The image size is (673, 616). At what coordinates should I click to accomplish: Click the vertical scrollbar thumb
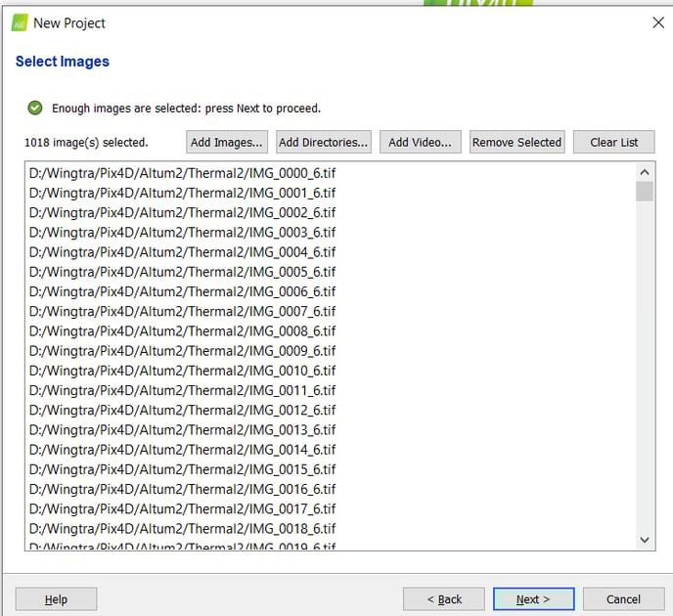(x=645, y=191)
